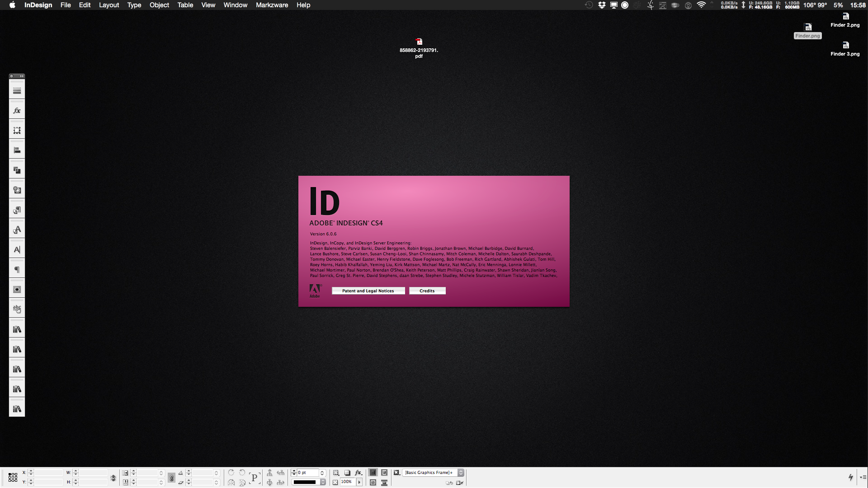Expand the collapsed panel dock arrows
Viewport: 868px width, 488px height.
(x=21, y=76)
